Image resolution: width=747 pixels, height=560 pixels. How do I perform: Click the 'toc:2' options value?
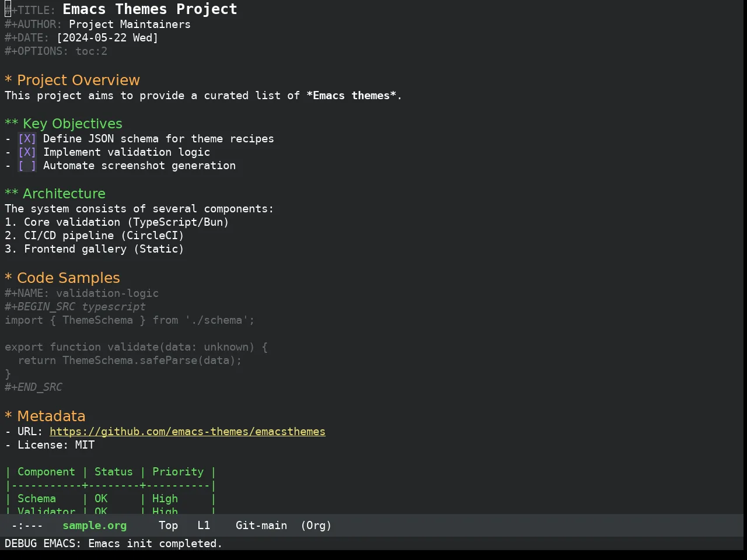pyautogui.click(x=91, y=51)
